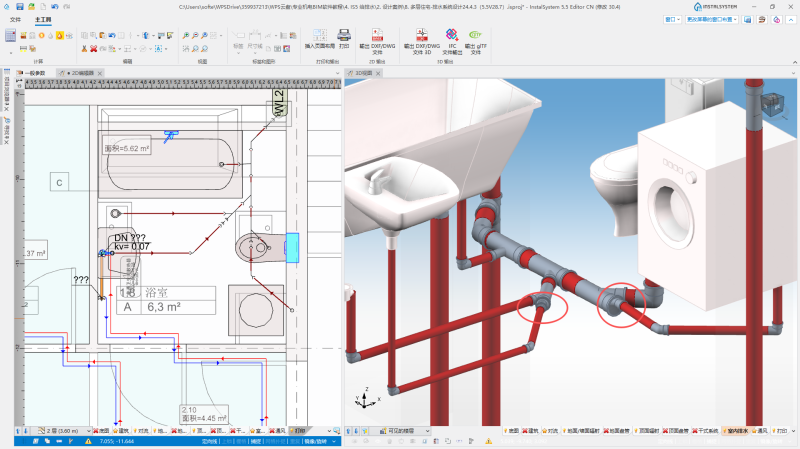Click the view cube in 3D view
Image resolution: width=800 pixels, height=449 pixels.
pyautogui.click(x=772, y=104)
